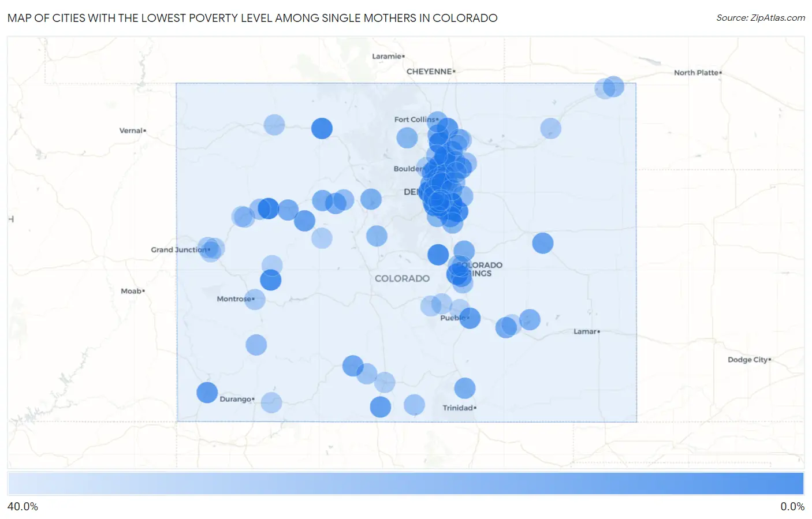Viewport: 812px width, 519px height.
Task: Click the Grand Junction label
Action: coord(179,250)
